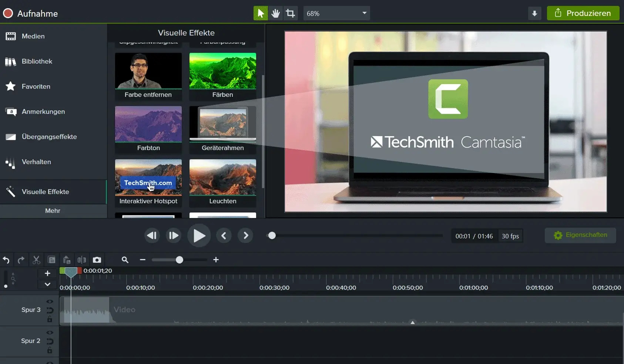Image resolution: width=624 pixels, height=364 pixels.
Task: Cut the selection with the scissors icon
Action: point(36,260)
